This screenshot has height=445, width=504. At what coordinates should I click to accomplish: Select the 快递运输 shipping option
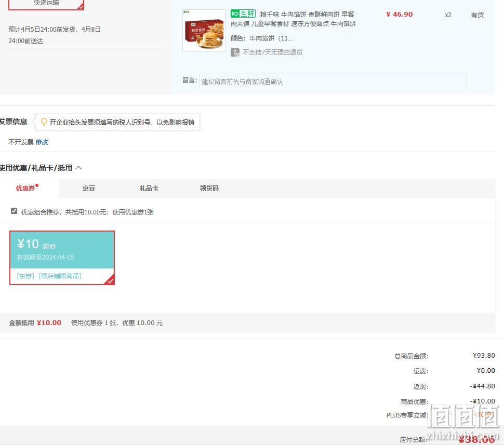tap(46, 5)
